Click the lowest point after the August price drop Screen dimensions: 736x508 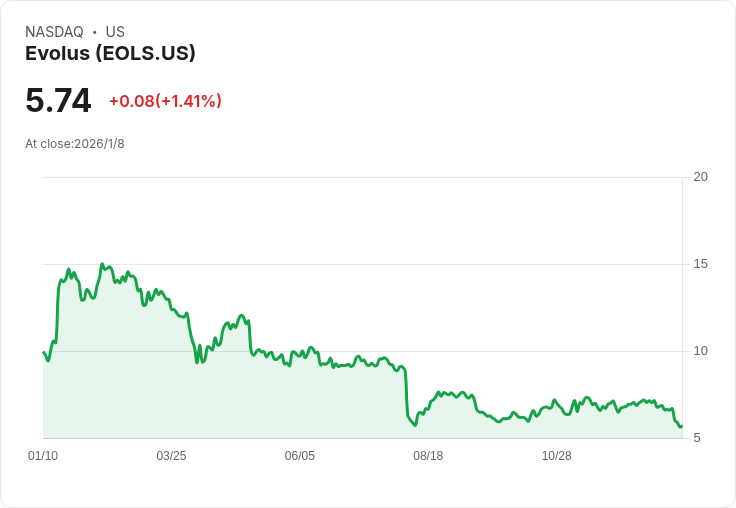[x=415, y=425]
